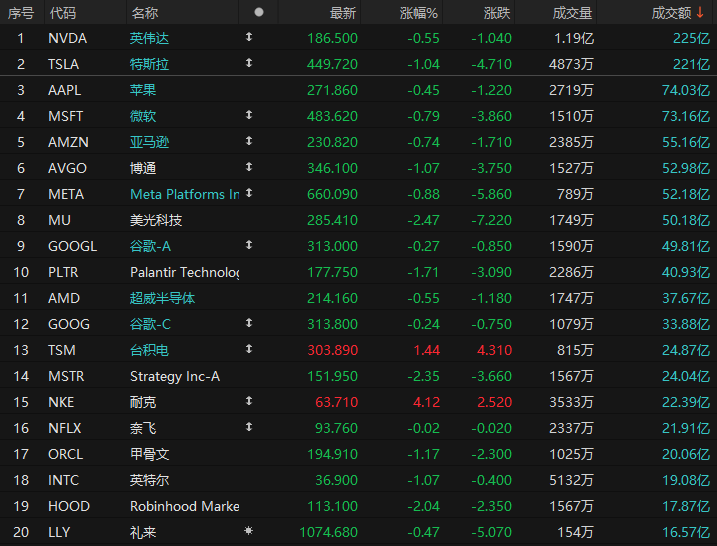Select the 奈飞 stock name
Screen dimensions: 717x546
143,428
